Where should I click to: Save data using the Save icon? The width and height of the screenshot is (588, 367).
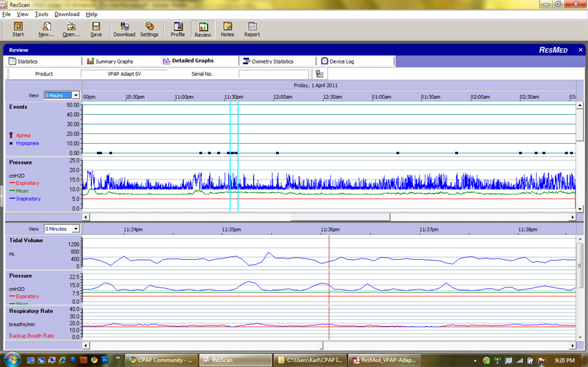coord(96,29)
